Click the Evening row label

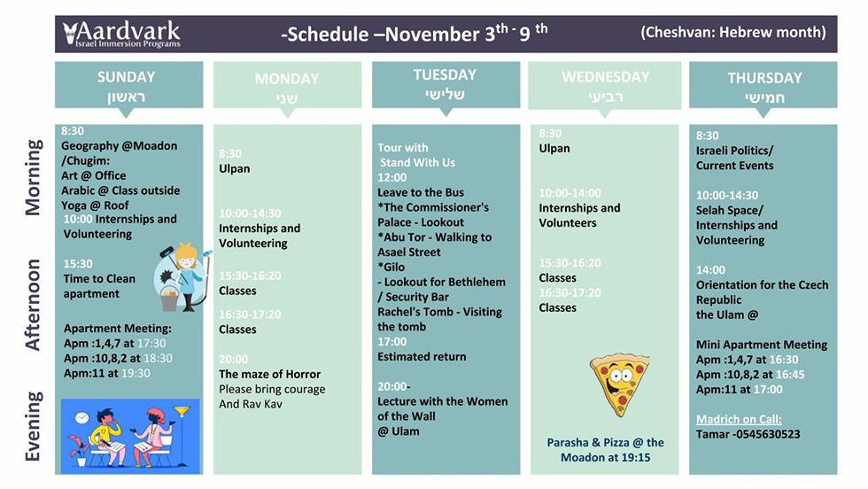[x=34, y=426]
